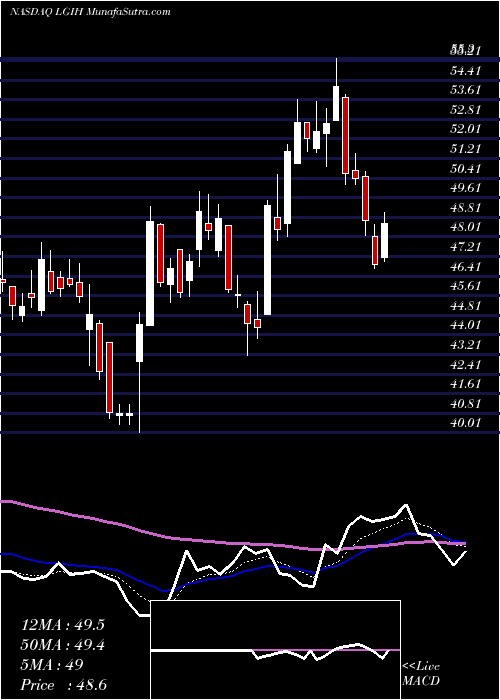Click the NASDAQ LGIH MunafaSutra.com title
500x700 pixels.
coord(90,11)
